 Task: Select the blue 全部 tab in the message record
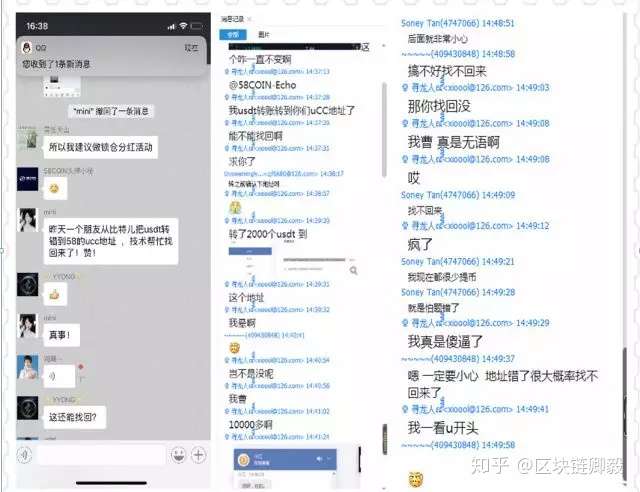(233, 35)
